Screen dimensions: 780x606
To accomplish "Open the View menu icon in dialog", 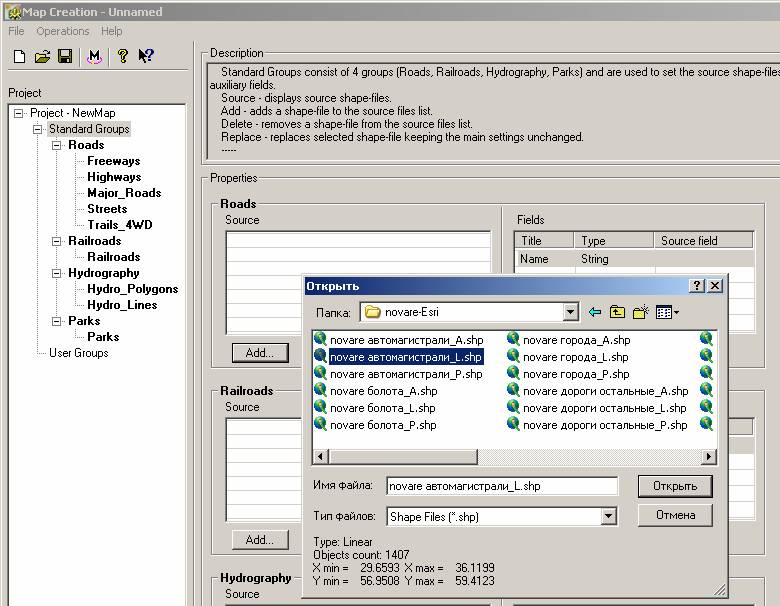I will click(x=667, y=312).
